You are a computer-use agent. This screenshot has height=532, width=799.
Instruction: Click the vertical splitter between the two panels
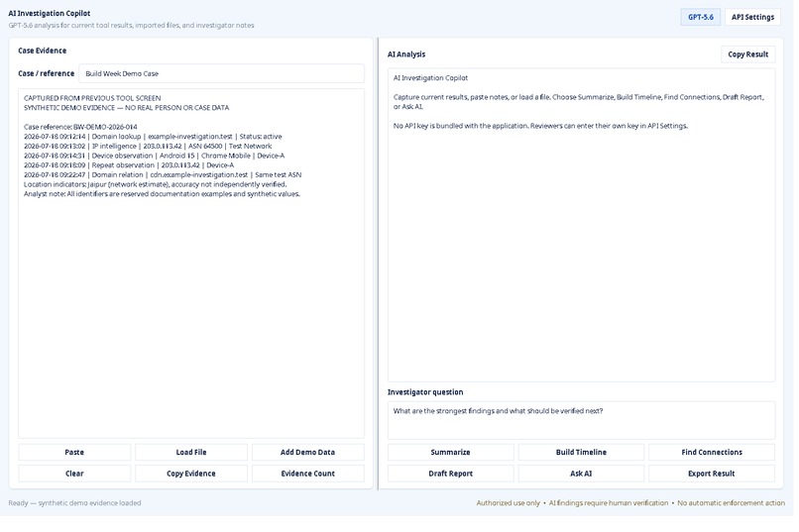pyautogui.click(x=378, y=264)
